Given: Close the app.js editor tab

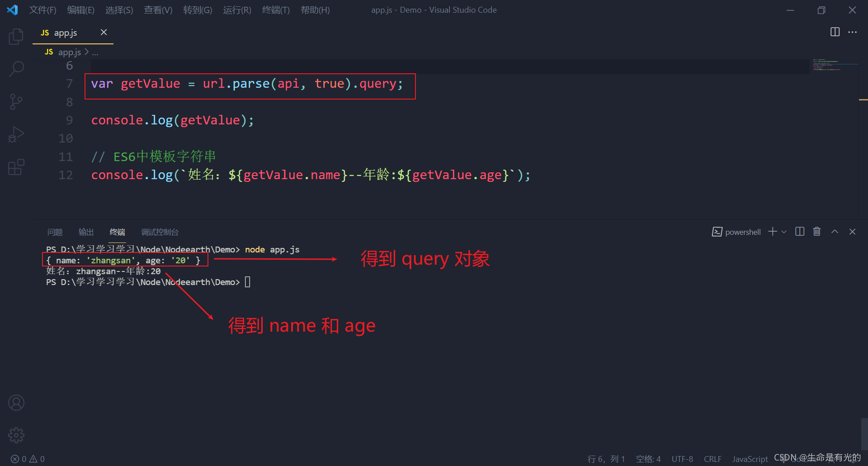Looking at the screenshot, I should click(x=104, y=32).
